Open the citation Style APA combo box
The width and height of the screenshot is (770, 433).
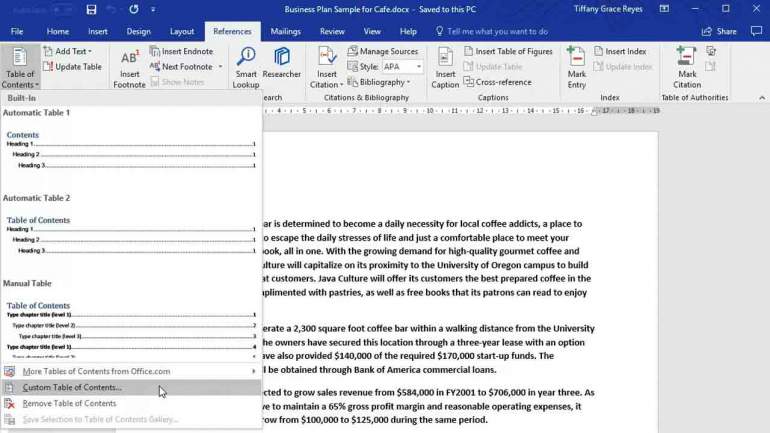pos(402,67)
